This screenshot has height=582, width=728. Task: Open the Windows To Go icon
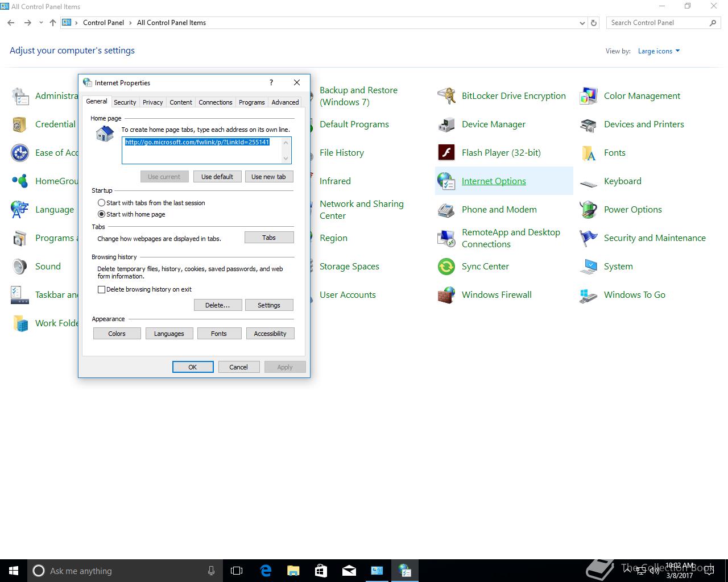589,295
